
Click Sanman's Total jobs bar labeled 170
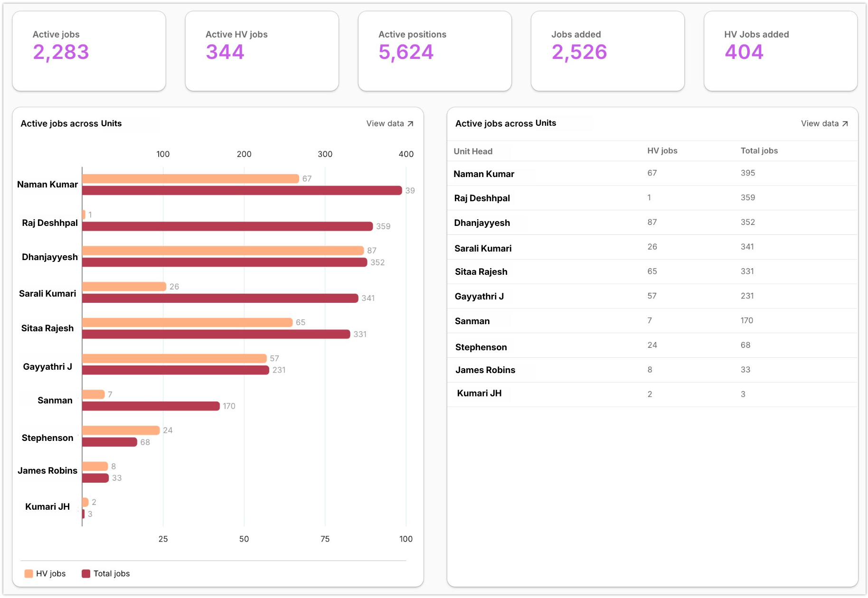(151, 406)
